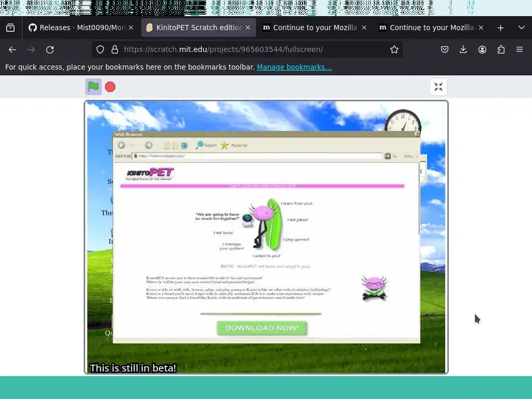
Task: Click the 'I adapt to you!' text
Action: click(267, 256)
